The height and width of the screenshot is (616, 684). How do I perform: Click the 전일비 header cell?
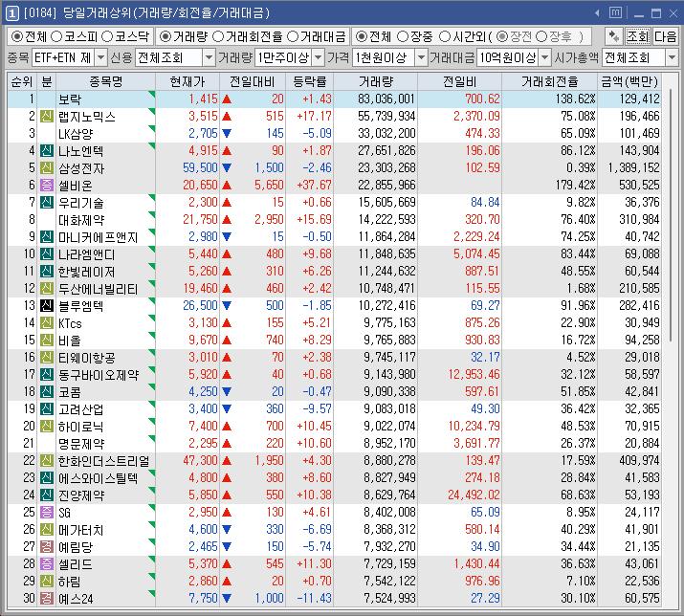pos(459,81)
